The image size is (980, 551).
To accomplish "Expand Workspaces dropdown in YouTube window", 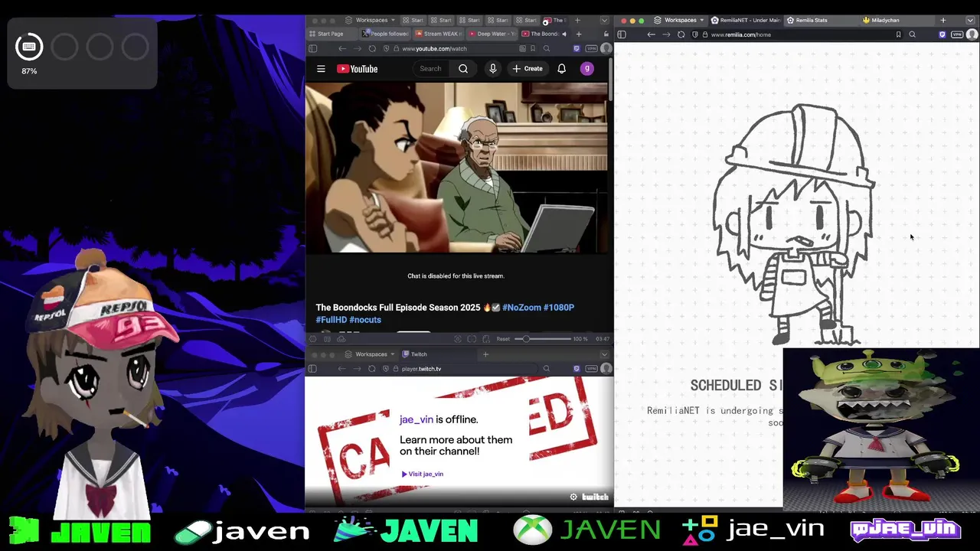I will 371,20.
